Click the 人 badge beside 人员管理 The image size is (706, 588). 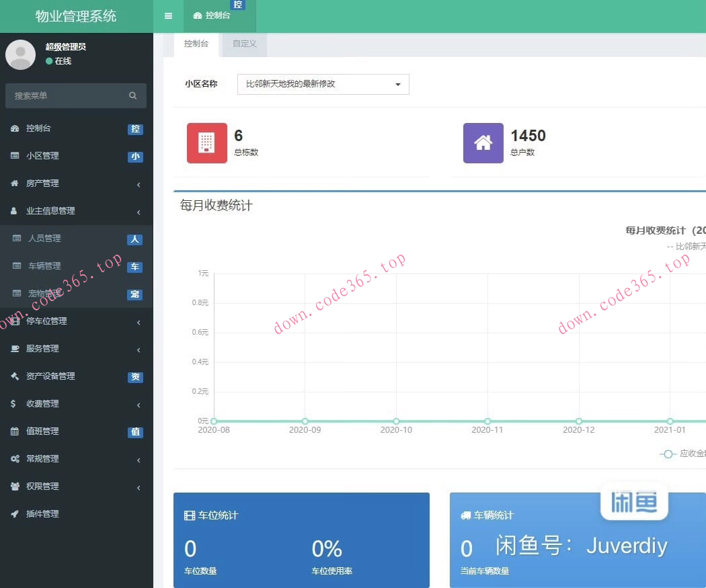135,239
